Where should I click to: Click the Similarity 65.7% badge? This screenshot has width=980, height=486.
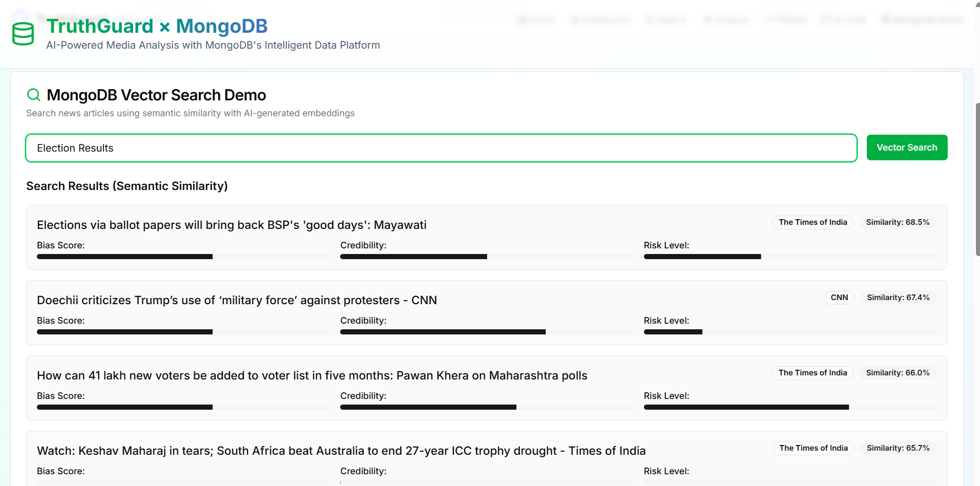click(898, 448)
